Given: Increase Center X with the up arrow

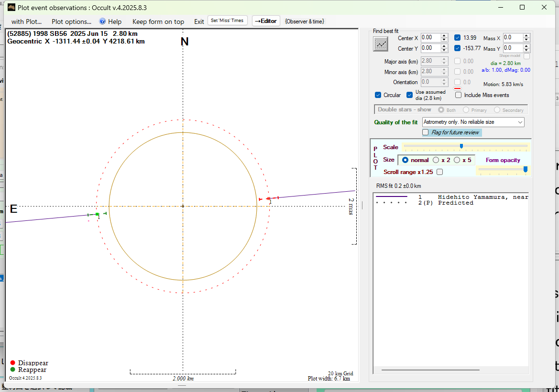Looking at the screenshot, I should coord(444,35).
